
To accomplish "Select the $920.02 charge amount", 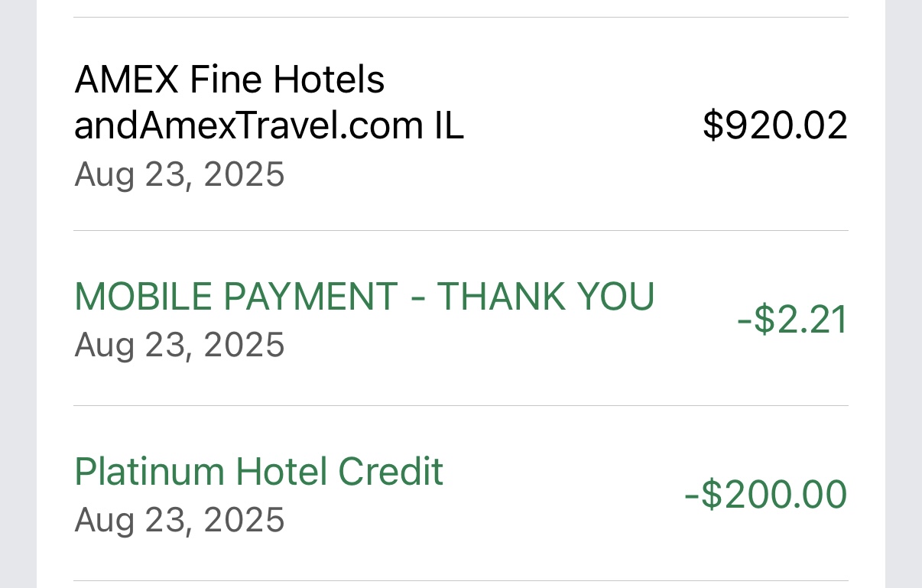I will [x=774, y=125].
